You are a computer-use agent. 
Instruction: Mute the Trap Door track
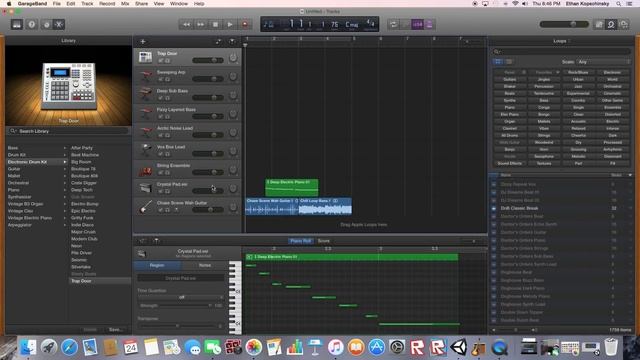pyautogui.click(x=160, y=60)
